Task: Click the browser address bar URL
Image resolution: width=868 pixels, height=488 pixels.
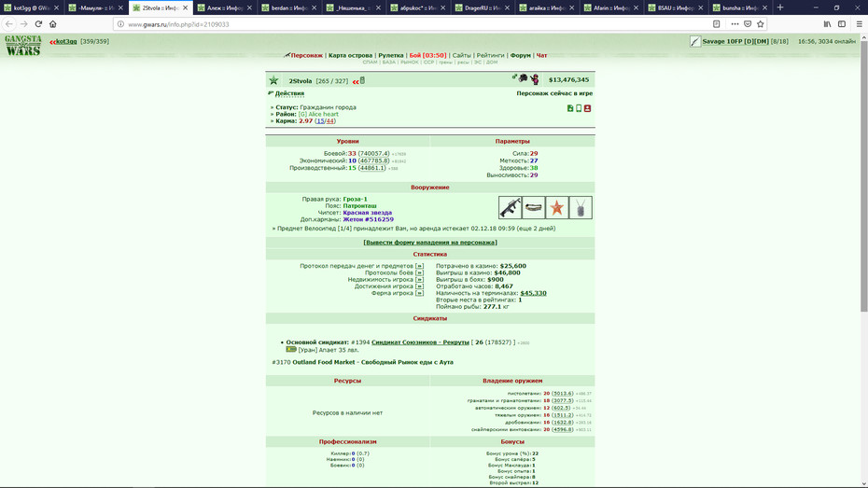Action: coord(178,24)
